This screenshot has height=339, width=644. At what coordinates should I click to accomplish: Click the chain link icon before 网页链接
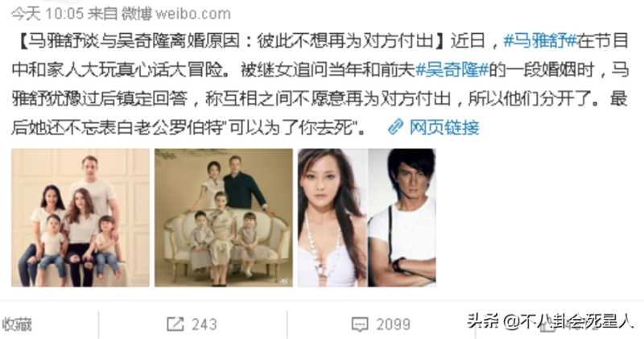pyautogui.click(x=395, y=127)
